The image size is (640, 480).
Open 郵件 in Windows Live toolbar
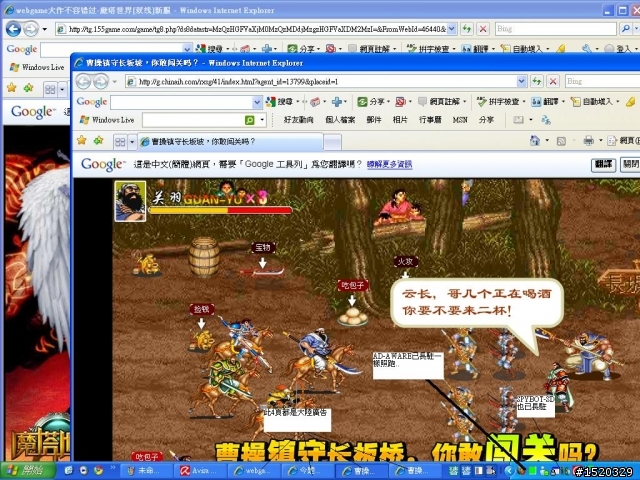373,120
